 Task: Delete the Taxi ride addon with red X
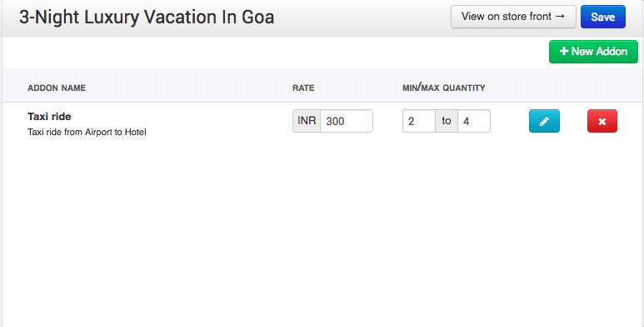(602, 121)
